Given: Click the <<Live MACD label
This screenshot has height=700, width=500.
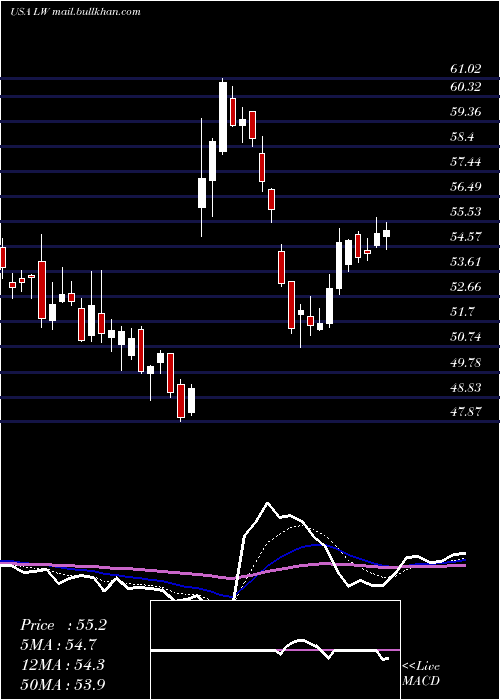Looking at the screenshot, I should coord(421,674).
